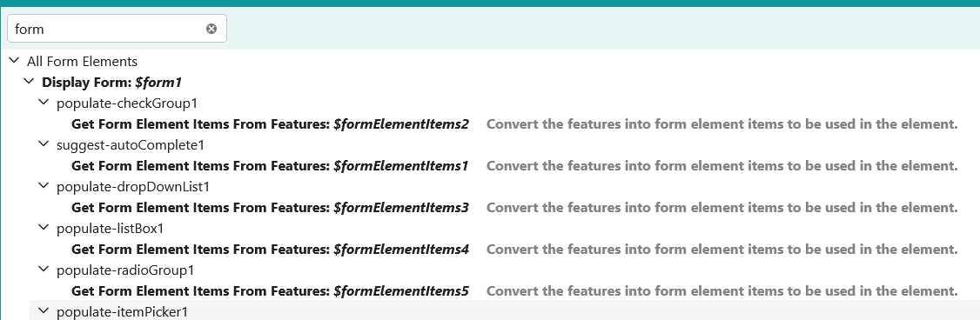
Task: Clear the search field with the X icon
Action: tap(211, 29)
